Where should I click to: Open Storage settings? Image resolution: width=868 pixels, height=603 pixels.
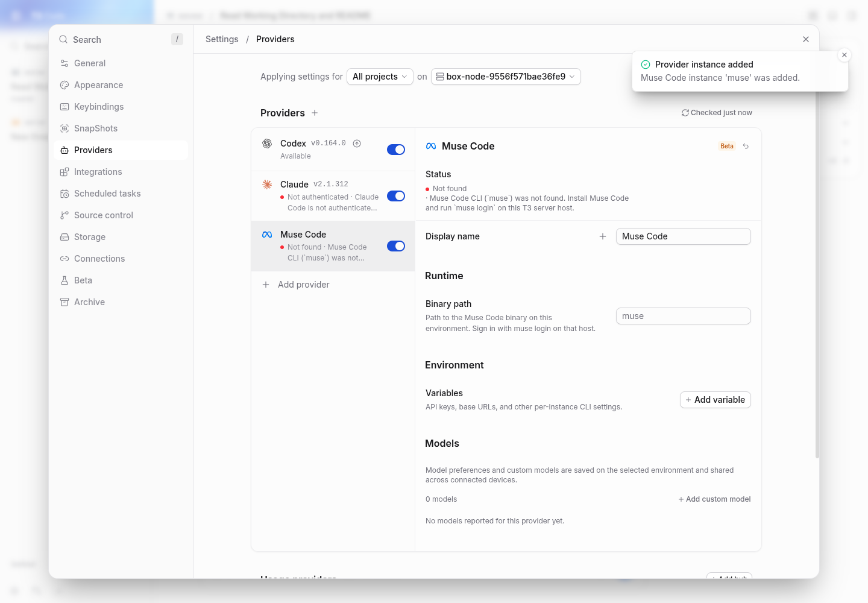coord(121,237)
